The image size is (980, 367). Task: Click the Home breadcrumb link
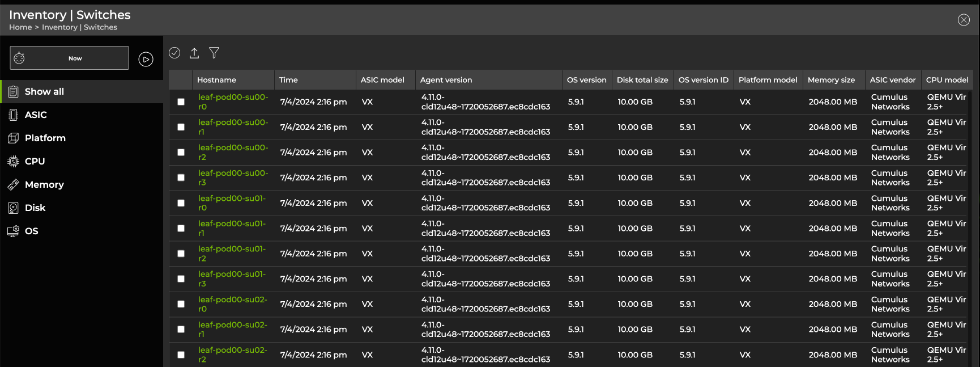20,27
